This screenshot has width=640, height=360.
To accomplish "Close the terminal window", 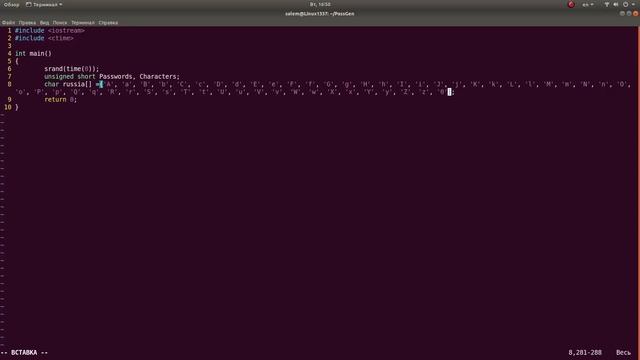I will coord(636,13).
